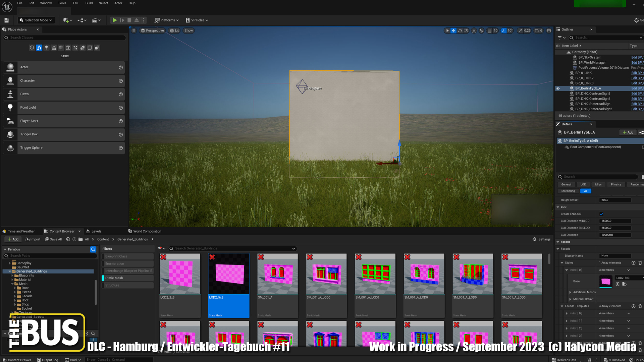Open the Selection Mode dropdown
Viewport: 644px width, 362px height.
[36, 20]
